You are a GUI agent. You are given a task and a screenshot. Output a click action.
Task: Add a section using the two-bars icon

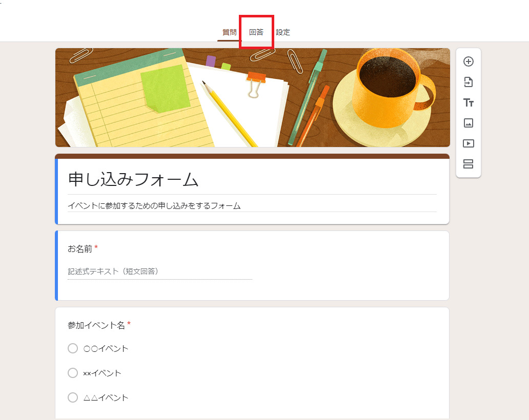click(x=469, y=164)
